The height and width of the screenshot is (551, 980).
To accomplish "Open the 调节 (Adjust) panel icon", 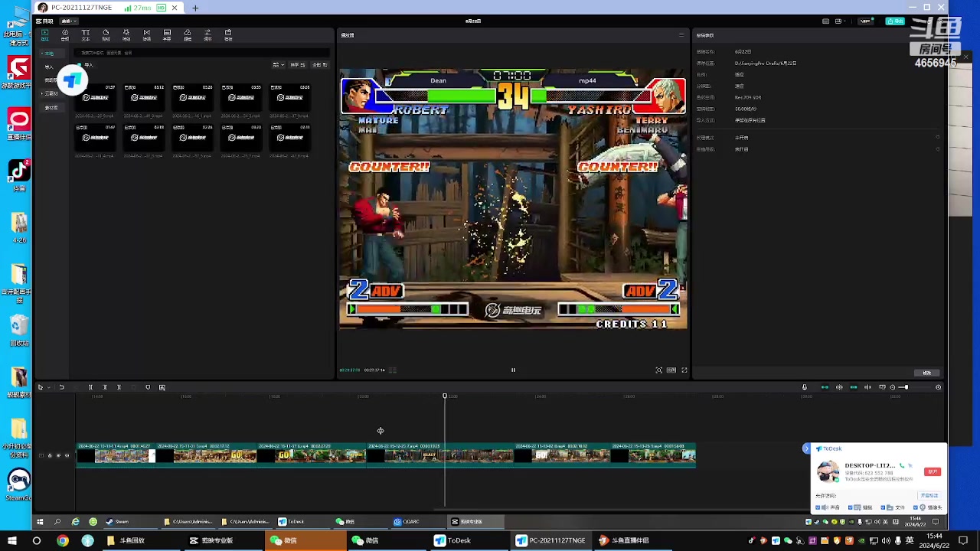I will pos(207,34).
